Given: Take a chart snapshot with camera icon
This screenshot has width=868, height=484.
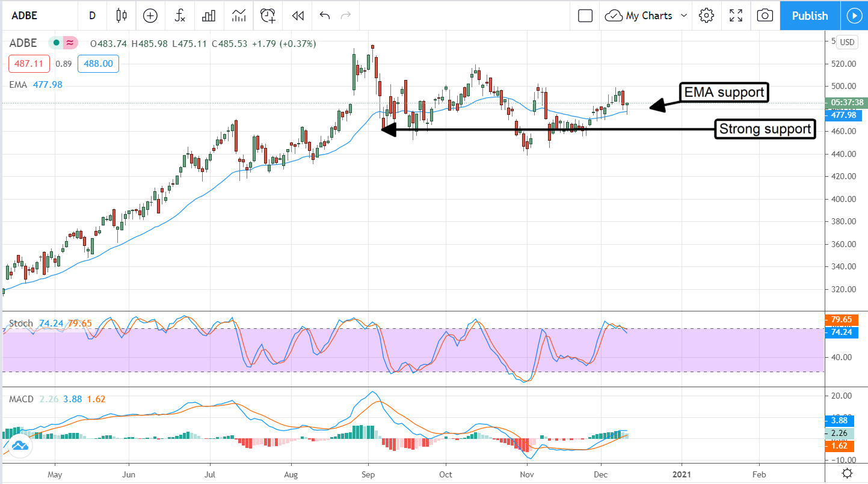Looking at the screenshot, I should click(x=765, y=16).
